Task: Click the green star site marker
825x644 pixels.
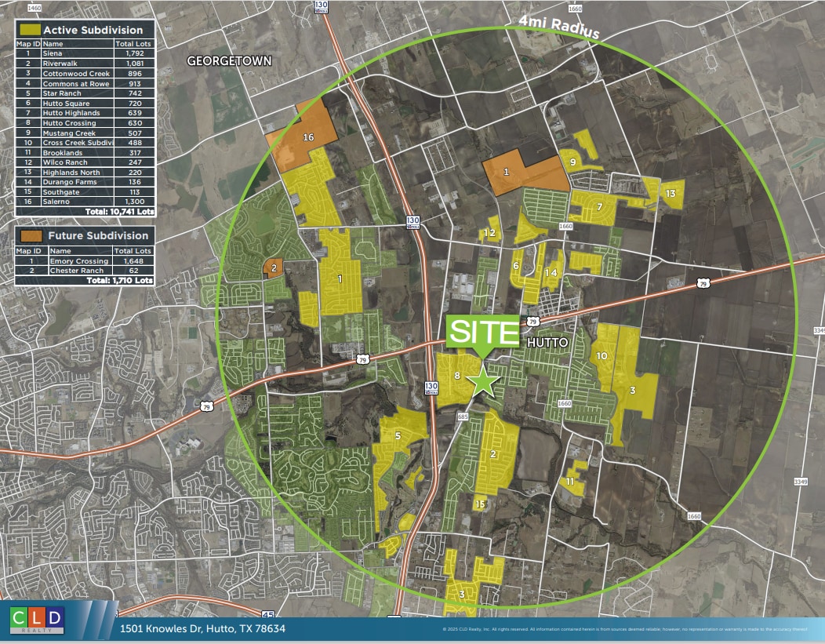Action: pyautogui.click(x=483, y=382)
